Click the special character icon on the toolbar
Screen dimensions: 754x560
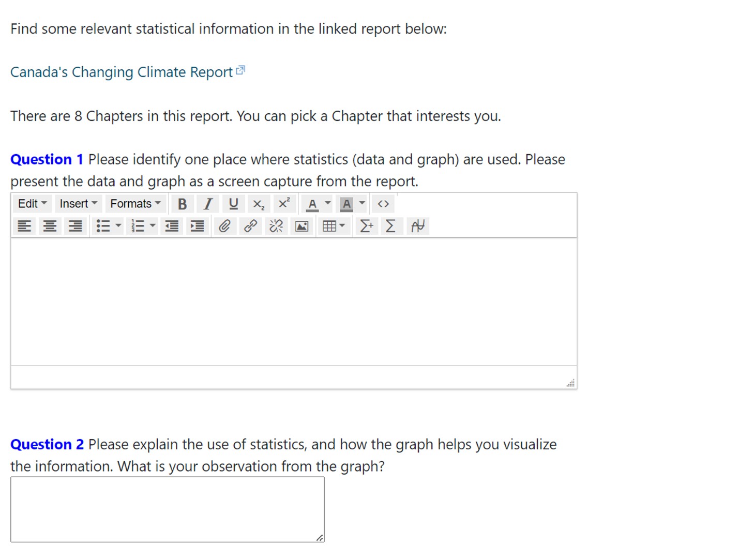click(418, 226)
